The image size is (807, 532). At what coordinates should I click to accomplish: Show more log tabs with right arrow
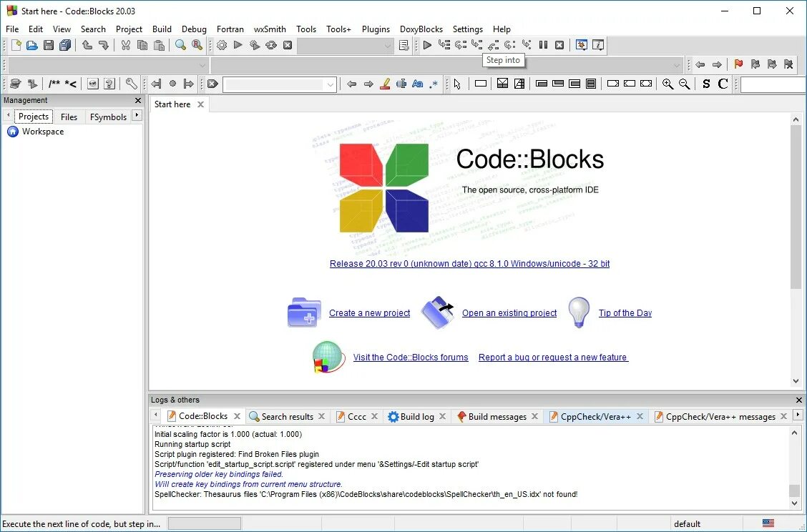[798, 415]
